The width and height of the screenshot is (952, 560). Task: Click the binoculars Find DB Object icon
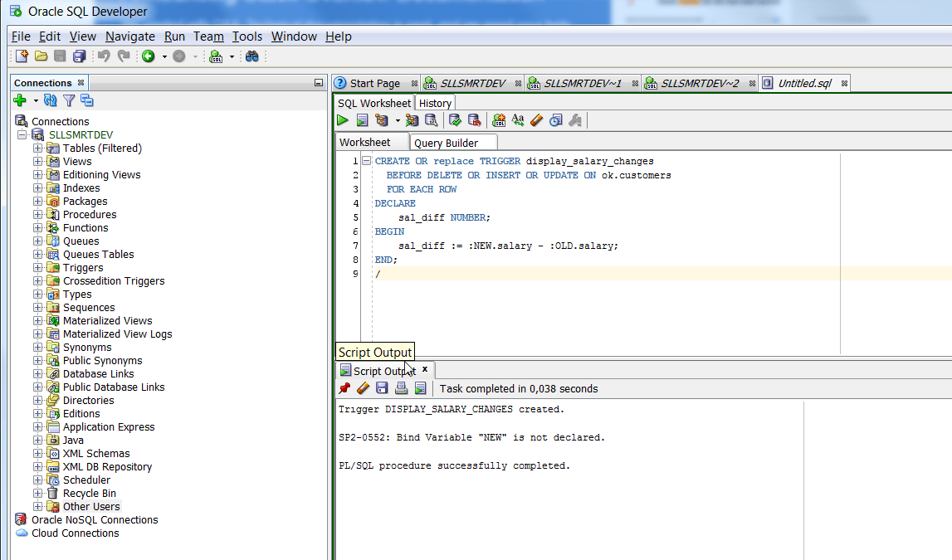pyautogui.click(x=252, y=56)
